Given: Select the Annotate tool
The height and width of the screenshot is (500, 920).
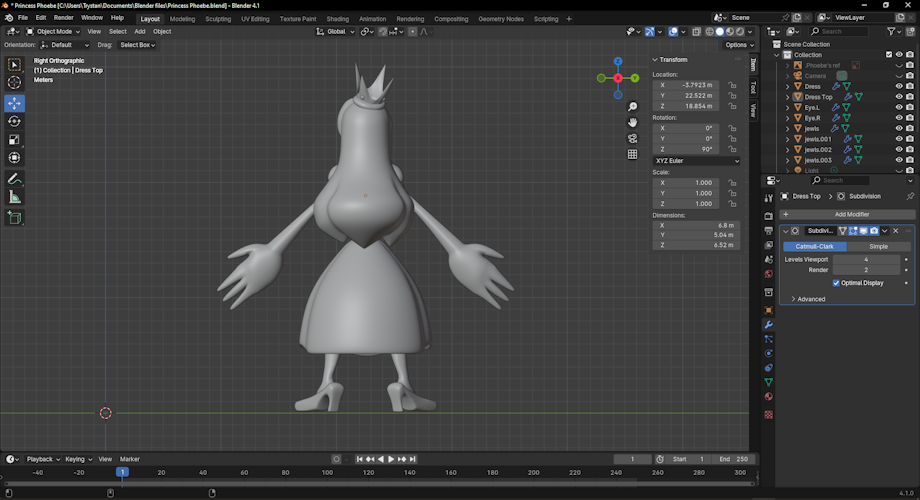Looking at the screenshot, I should [x=14, y=179].
